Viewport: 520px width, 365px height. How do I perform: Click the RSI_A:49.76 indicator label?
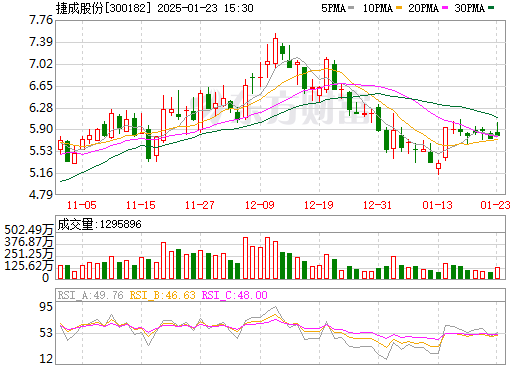[90, 295]
